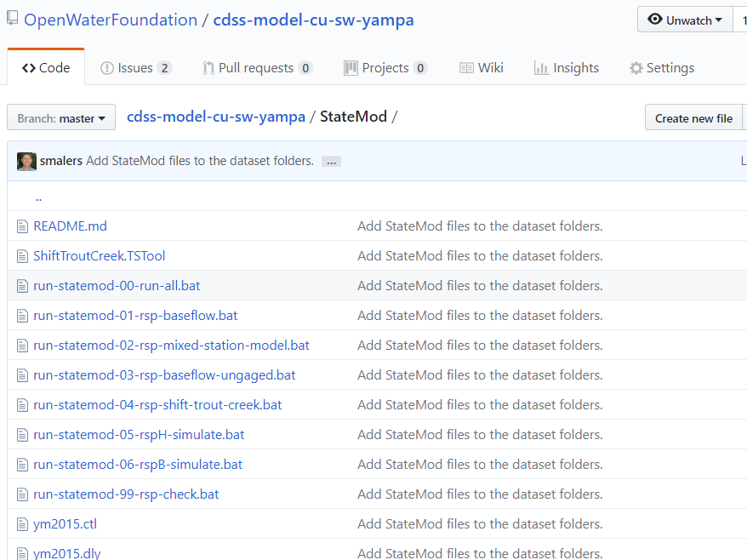
Task: Open the Branch: master dropdown
Action: pos(61,117)
